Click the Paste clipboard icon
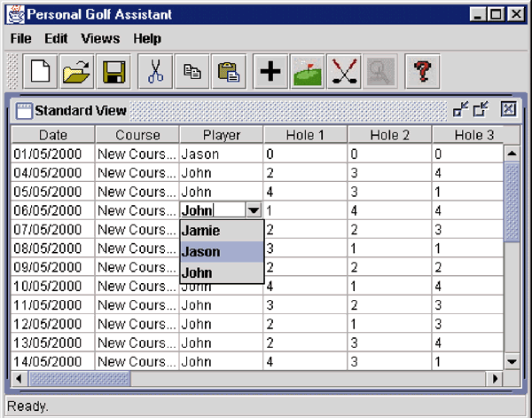The image size is (532, 418). tap(228, 72)
